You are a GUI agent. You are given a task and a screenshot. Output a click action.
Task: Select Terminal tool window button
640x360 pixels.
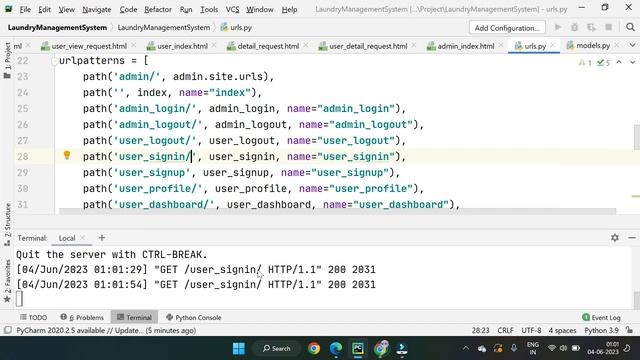(x=134, y=317)
